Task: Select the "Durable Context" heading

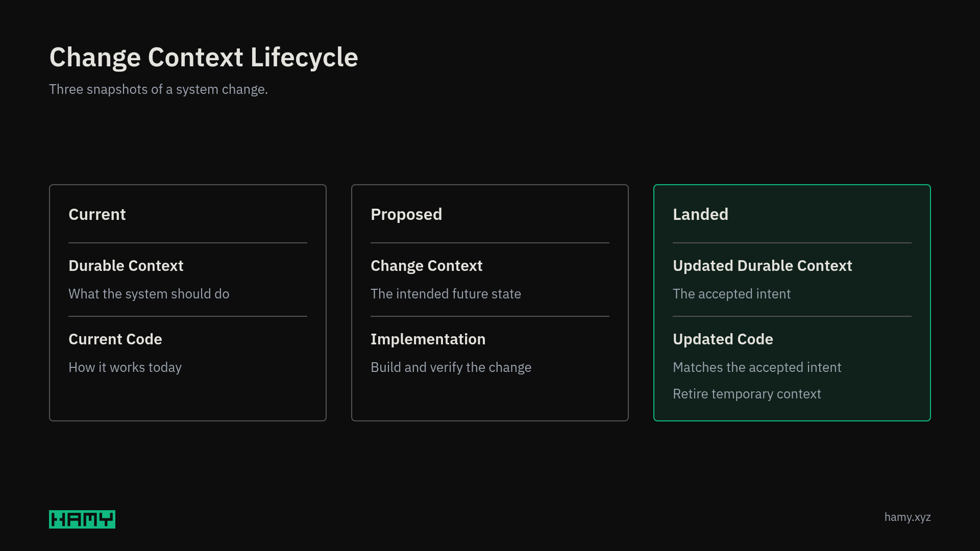Action: [x=126, y=266]
